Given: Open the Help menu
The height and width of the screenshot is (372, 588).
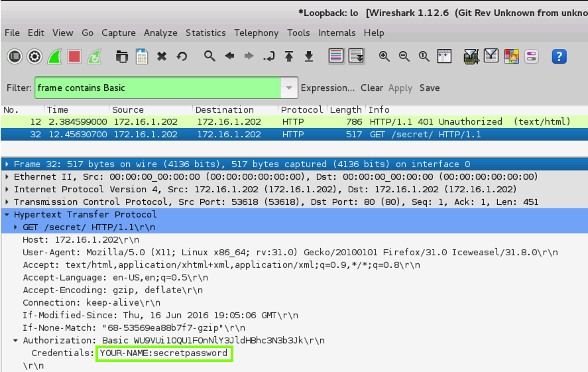Looking at the screenshot, I should 374,33.
